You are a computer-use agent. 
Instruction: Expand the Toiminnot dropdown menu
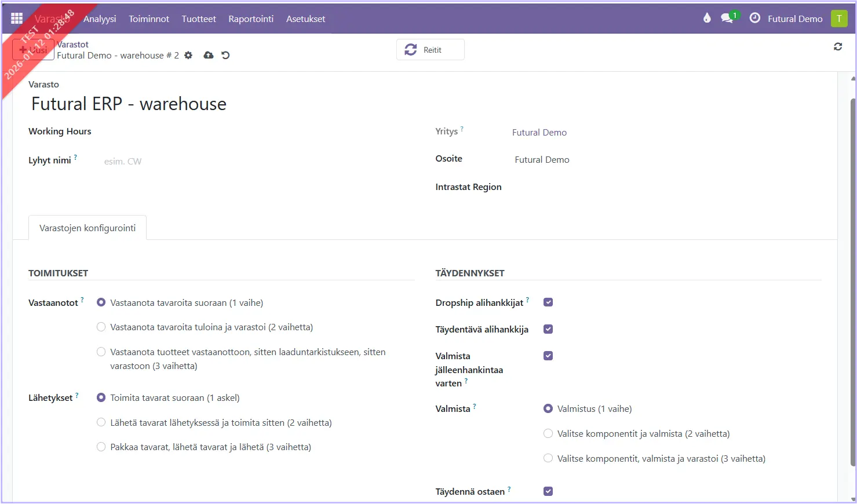pyautogui.click(x=149, y=19)
